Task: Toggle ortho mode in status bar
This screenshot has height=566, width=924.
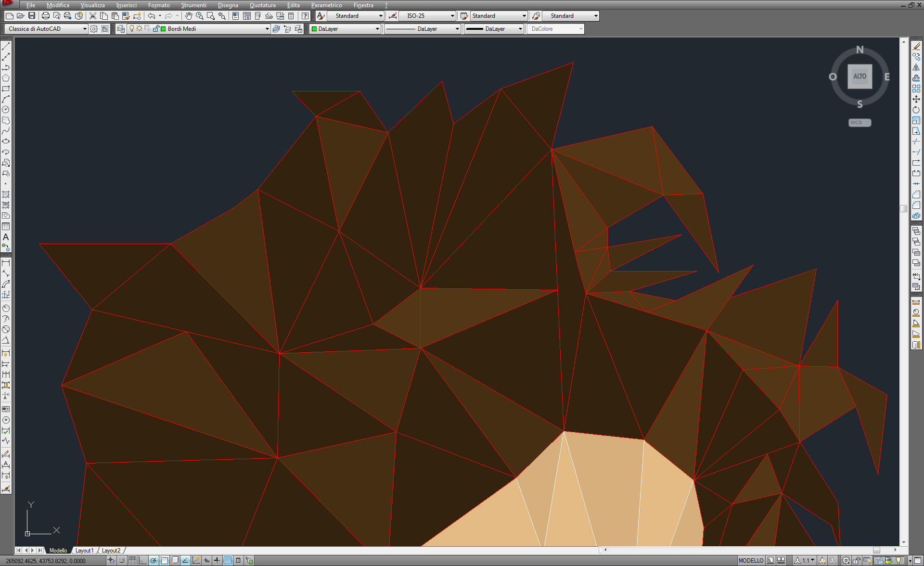Action: [x=143, y=560]
